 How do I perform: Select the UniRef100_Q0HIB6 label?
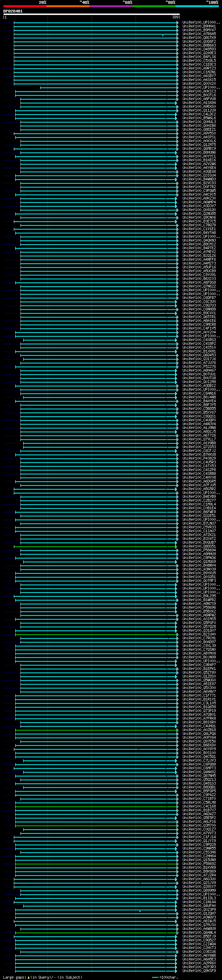tap(199, 126)
